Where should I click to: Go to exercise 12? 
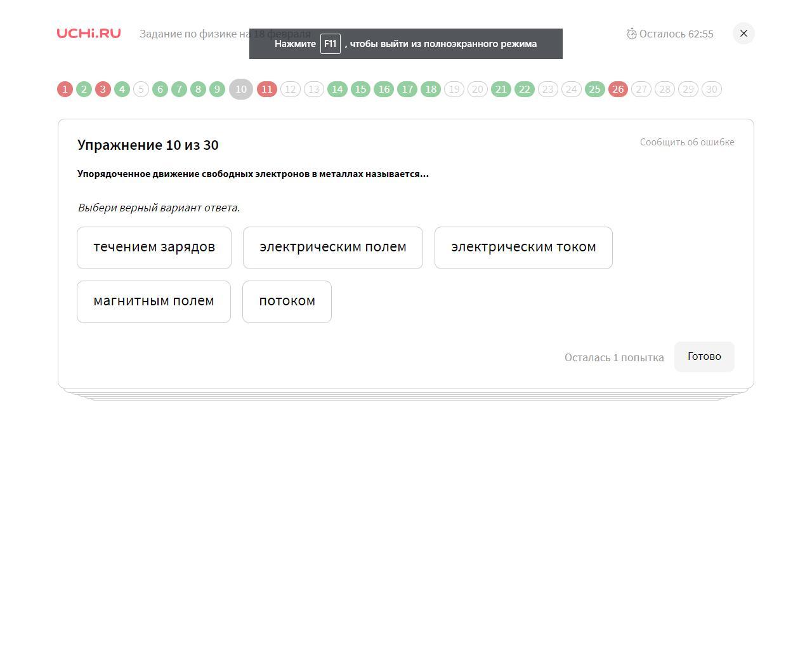click(291, 90)
